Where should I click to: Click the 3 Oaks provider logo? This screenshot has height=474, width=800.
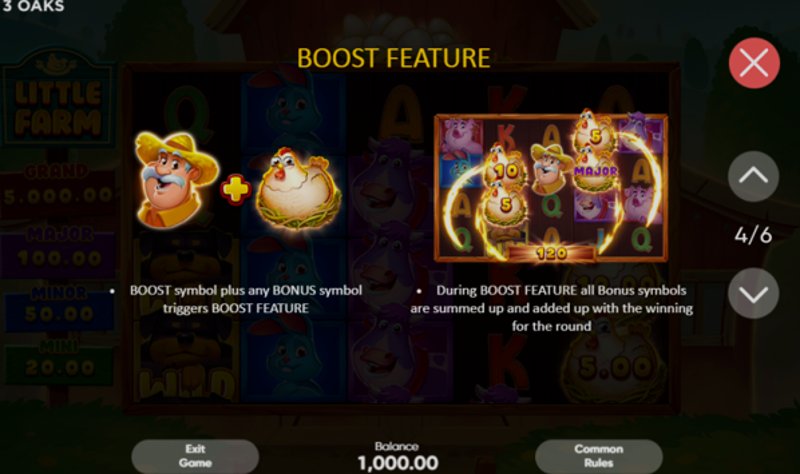pyautogui.click(x=33, y=6)
